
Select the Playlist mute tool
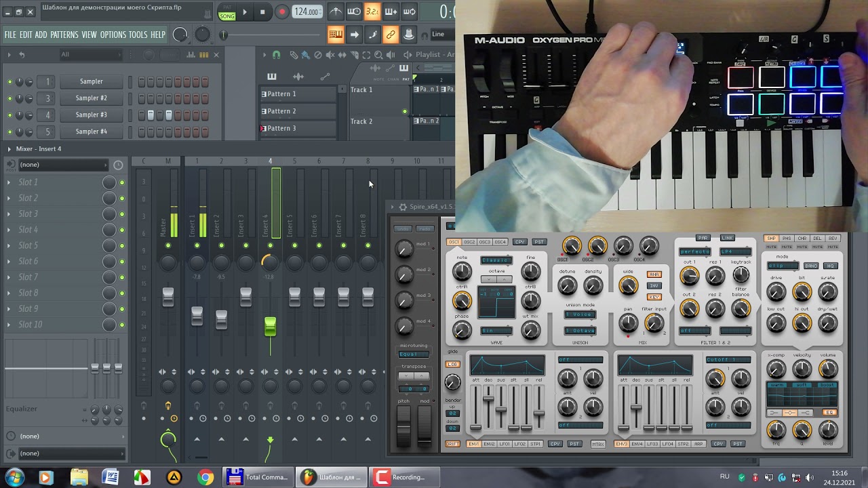tap(330, 55)
